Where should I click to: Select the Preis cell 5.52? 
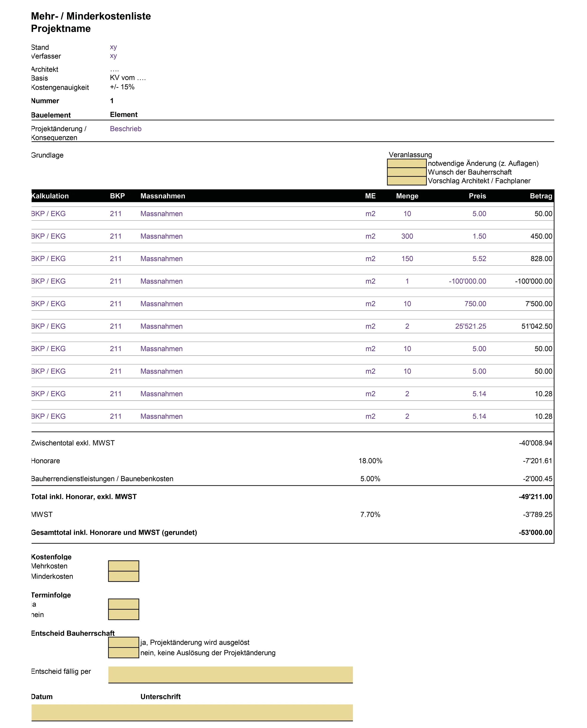click(x=479, y=259)
